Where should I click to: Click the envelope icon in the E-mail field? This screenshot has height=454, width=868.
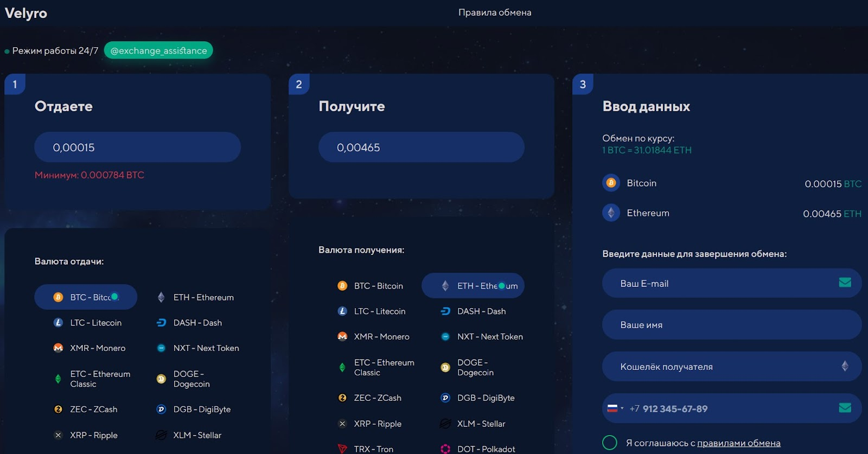pyautogui.click(x=845, y=283)
